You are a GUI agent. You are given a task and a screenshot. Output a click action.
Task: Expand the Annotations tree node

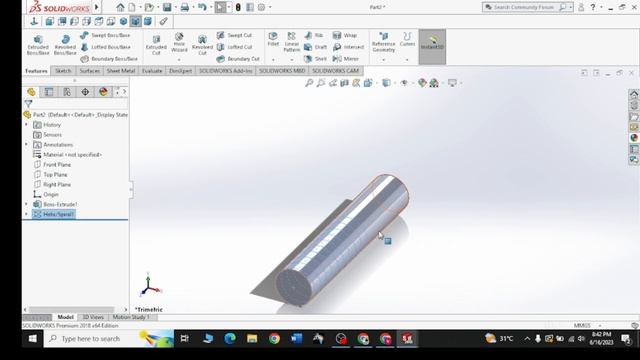click(27, 144)
